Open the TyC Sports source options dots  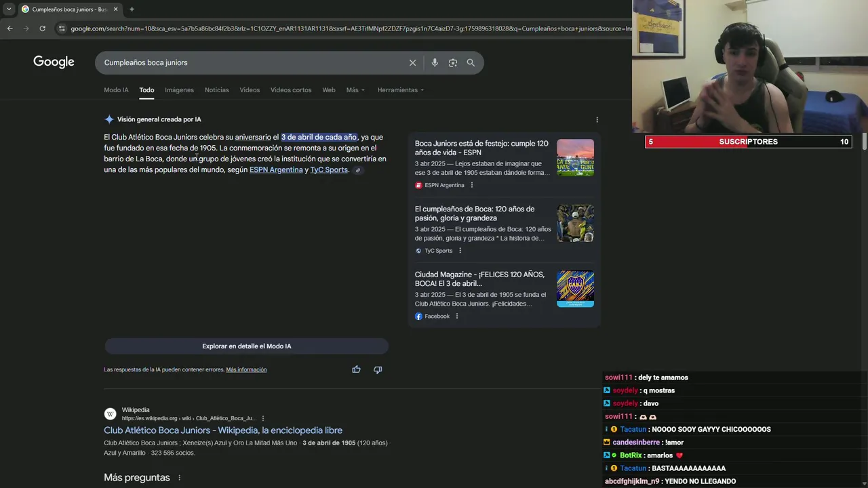tap(460, 251)
